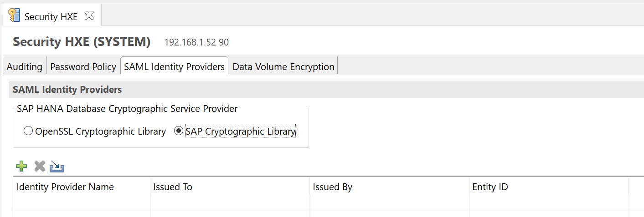The height and width of the screenshot is (217, 644).
Task: Click empty cell under Issued To column
Action: pyautogui.click(x=229, y=213)
